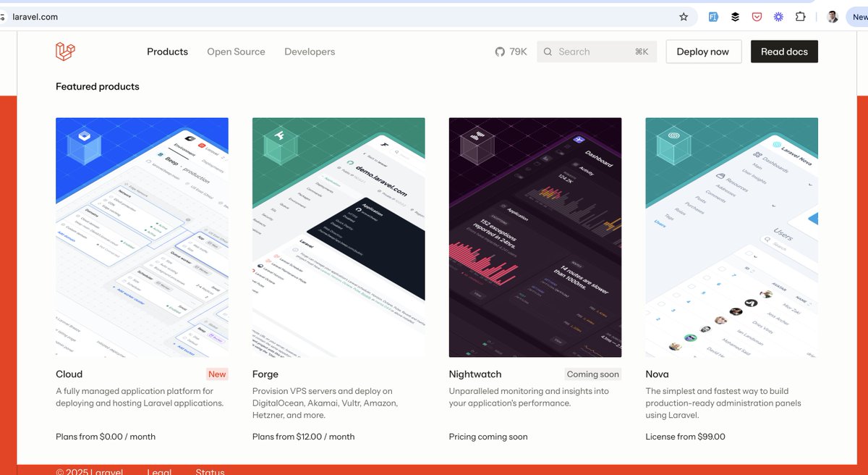This screenshot has width=868, height=475.
Task: Open the purple starburst extension icon
Action: tap(778, 17)
